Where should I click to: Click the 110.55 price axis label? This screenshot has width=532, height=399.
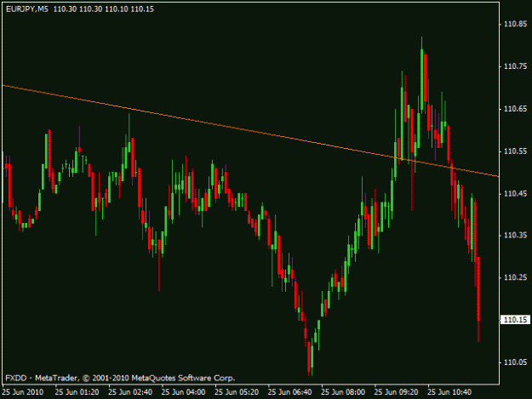click(x=515, y=151)
